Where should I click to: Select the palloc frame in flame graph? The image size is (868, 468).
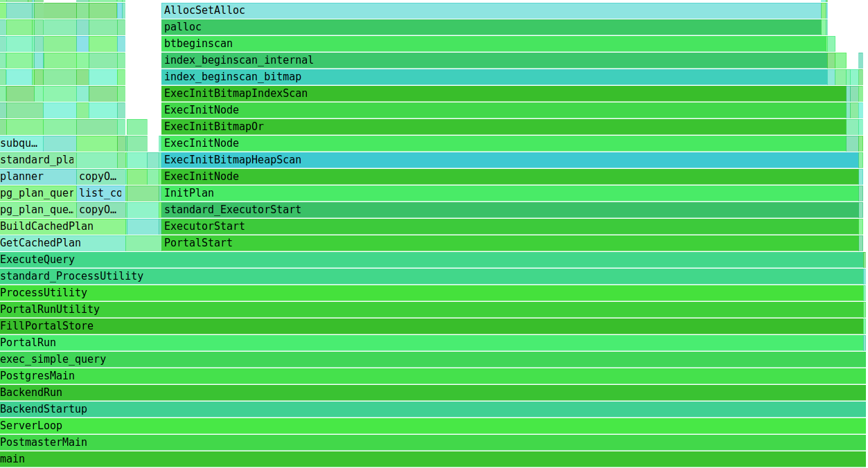[490, 27]
